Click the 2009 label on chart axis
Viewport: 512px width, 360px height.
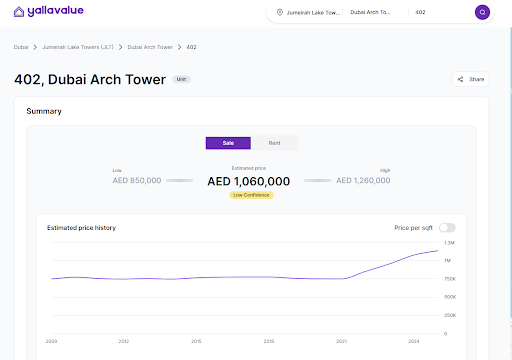[x=51, y=341]
